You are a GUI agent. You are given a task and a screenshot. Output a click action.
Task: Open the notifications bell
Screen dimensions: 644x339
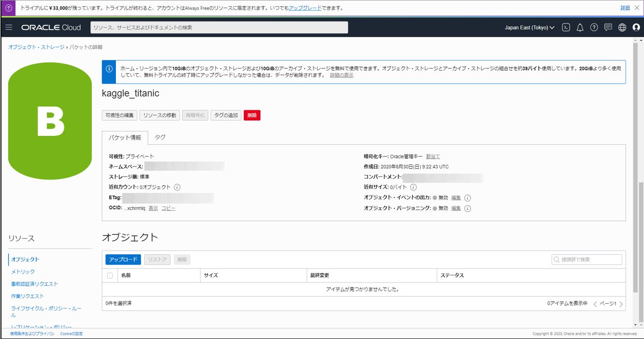coord(580,28)
